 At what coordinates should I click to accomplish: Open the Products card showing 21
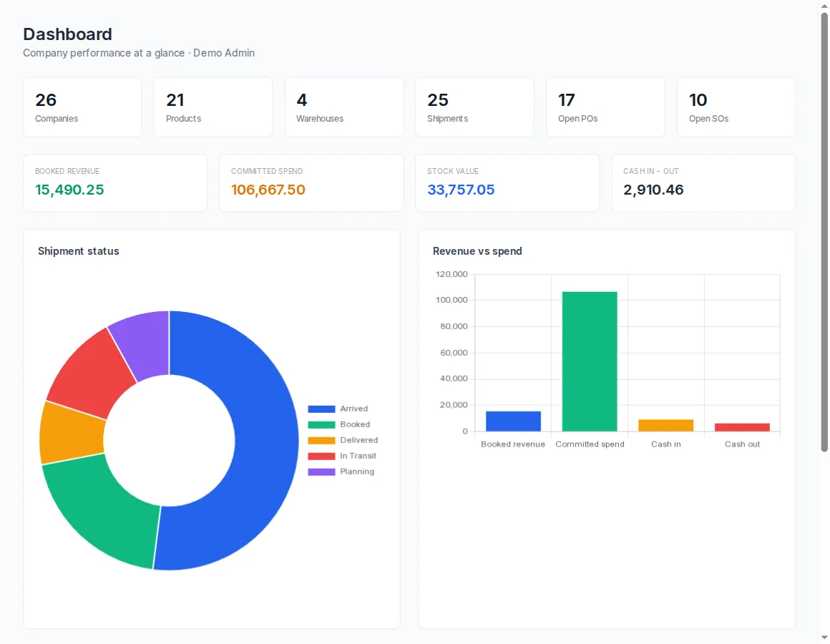213,107
